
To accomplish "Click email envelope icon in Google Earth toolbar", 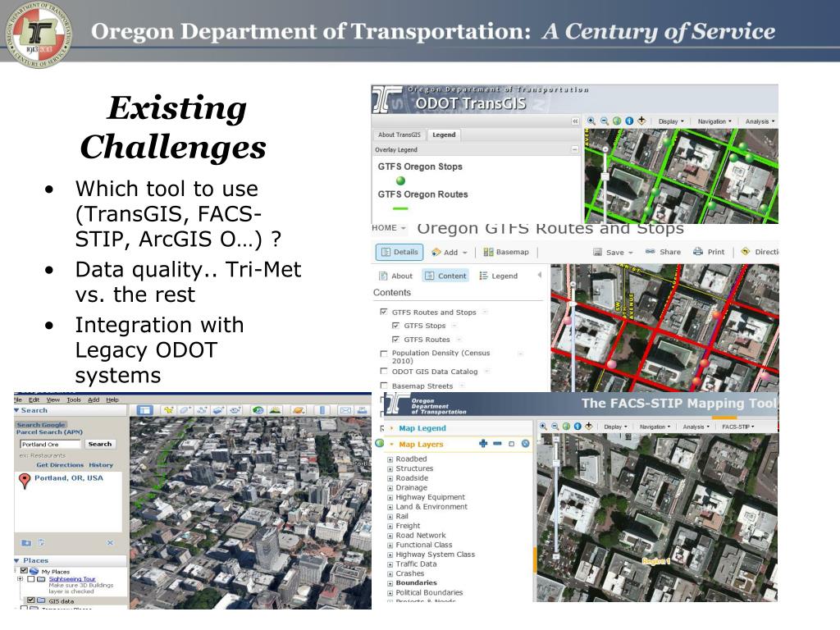I will (x=345, y=410).
